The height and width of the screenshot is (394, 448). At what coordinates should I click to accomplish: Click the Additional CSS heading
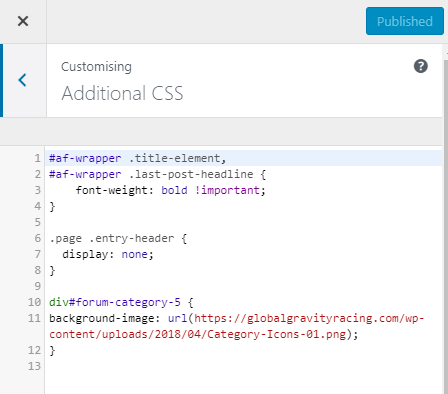[122, 93]
